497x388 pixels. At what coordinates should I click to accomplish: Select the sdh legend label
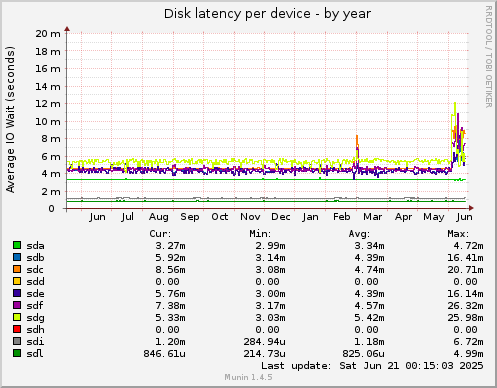(x=35, y=330)
